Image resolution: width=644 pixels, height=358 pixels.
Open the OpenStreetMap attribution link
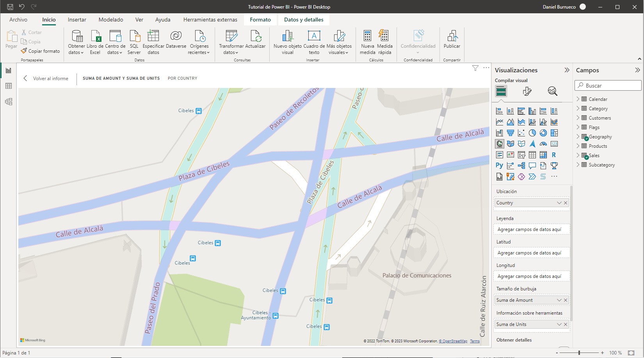454,341
